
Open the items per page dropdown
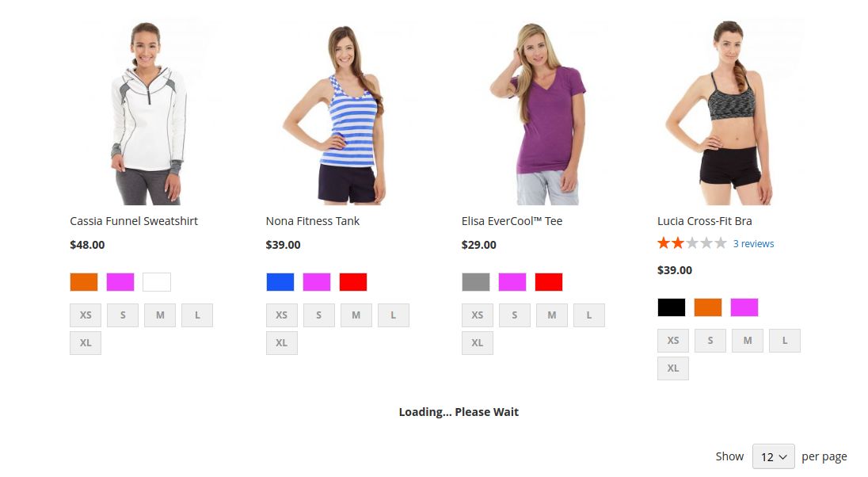773,456
